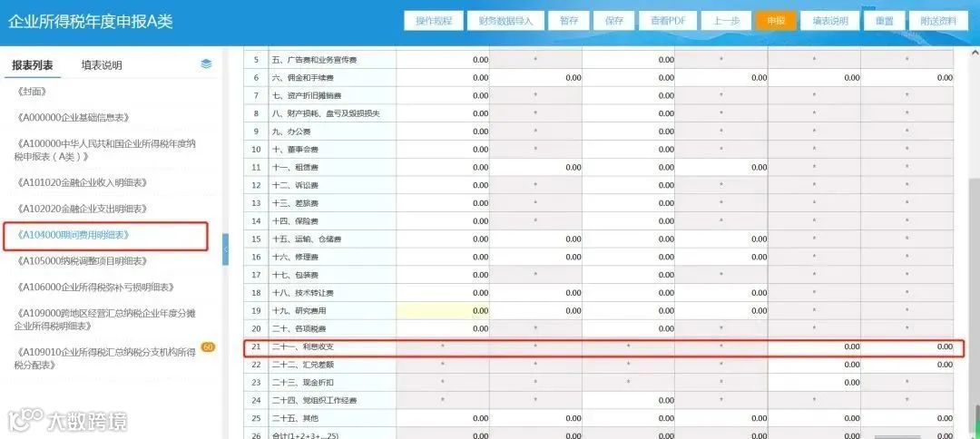Switch to the 报表列表 tab
The height and width of the screenshot is (439, 980).
click(x=33, y=65)
